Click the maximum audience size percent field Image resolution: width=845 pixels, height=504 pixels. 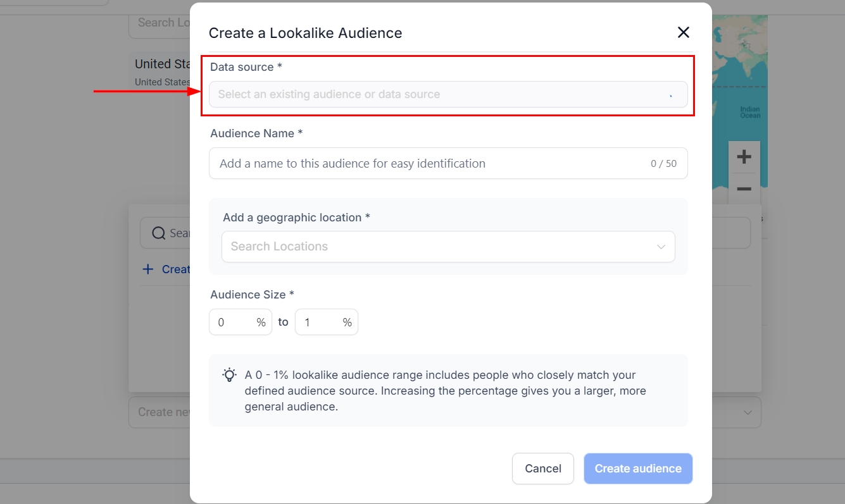pyautogui.click(x=320, y=323)
